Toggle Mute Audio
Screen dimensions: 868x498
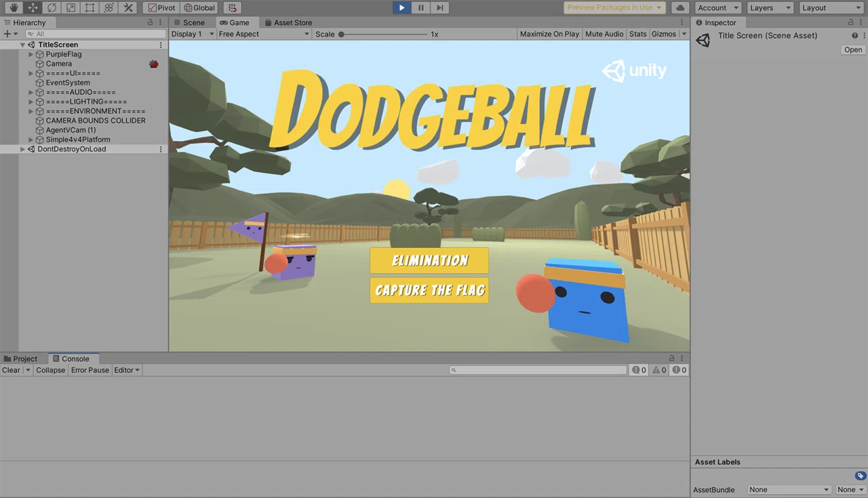pos(604,34)
